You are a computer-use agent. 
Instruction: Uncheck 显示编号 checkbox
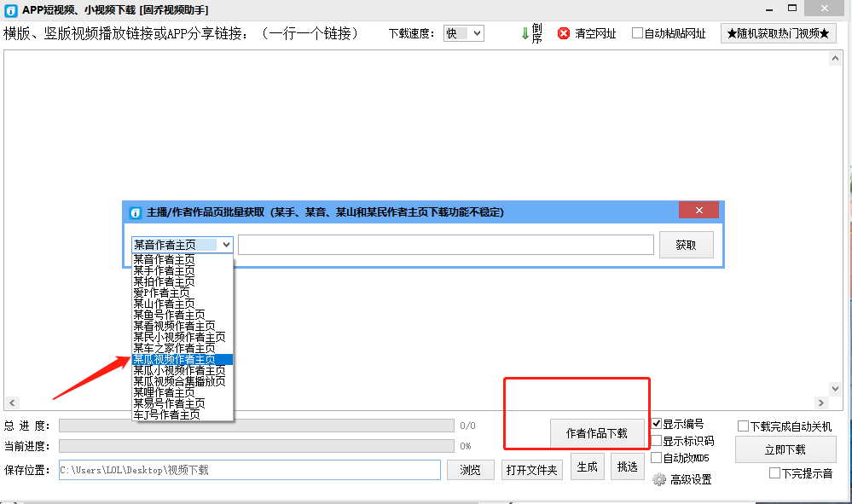(657, 424)
